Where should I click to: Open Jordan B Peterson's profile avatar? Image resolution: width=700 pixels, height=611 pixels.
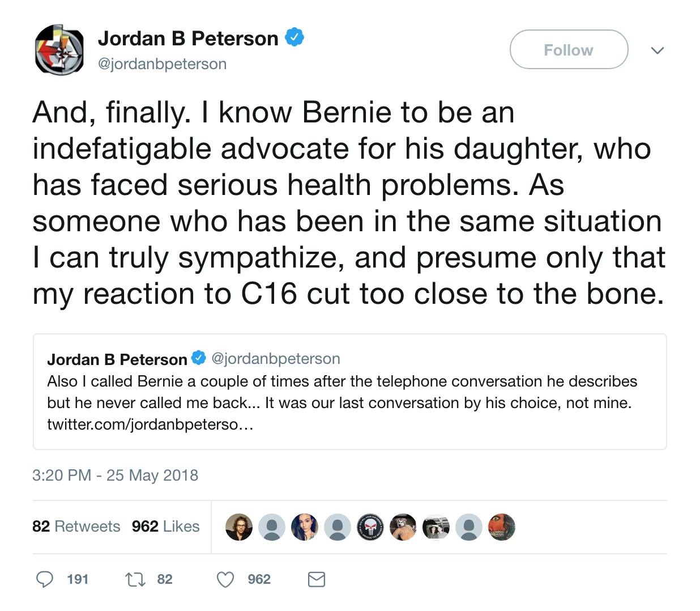click(x=59, y=50)
